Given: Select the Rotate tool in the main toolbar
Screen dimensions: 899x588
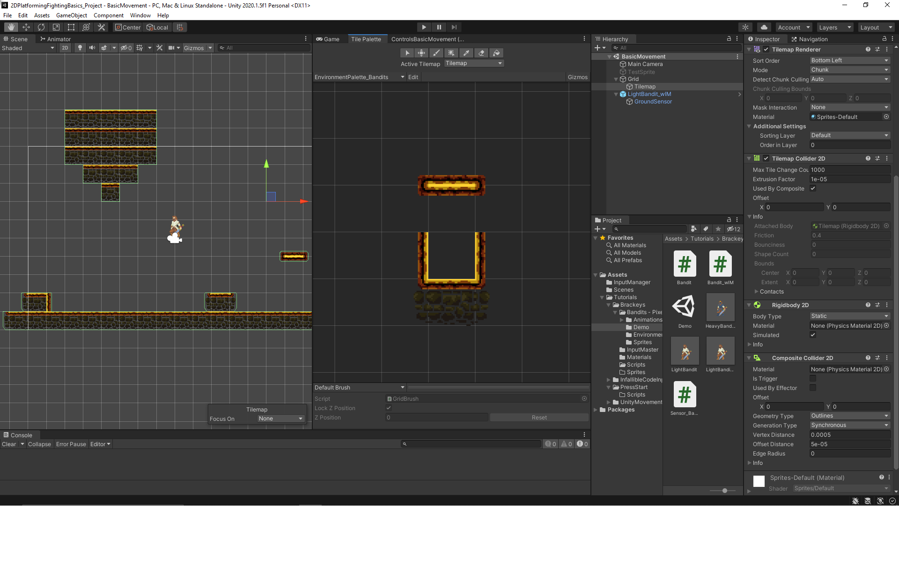Looking at the screenshot, I should tap(41, 27).
